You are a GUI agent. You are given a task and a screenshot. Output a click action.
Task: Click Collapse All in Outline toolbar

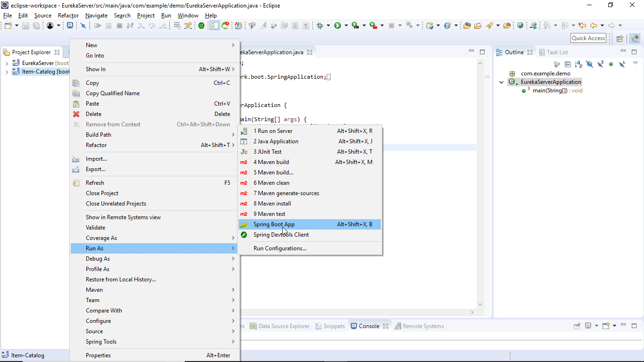(568, 64)
